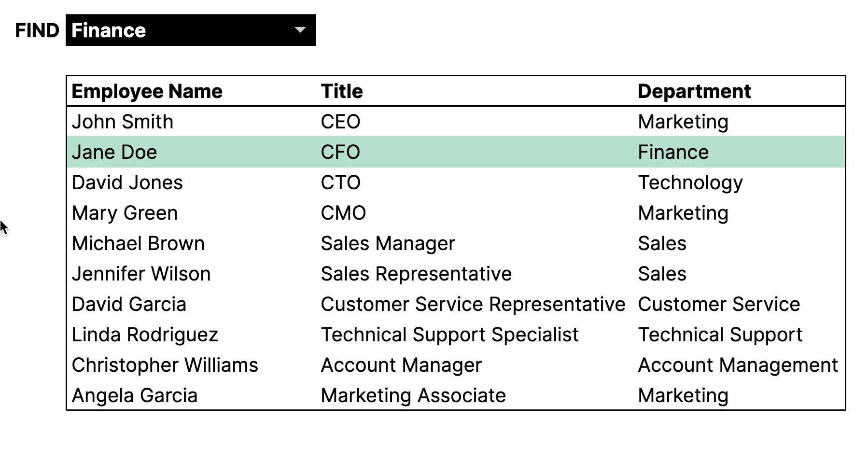
Task: Select the John Smith name cell
Action: coord(123,122)
